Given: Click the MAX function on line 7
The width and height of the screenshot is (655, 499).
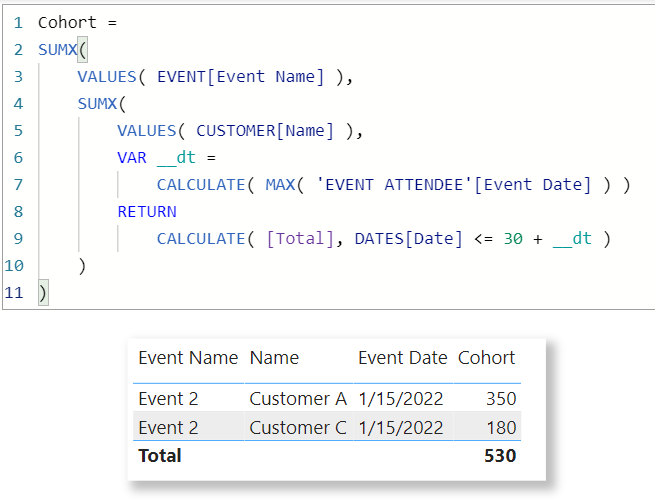Looking at the screenshot, I should (280, 185).
